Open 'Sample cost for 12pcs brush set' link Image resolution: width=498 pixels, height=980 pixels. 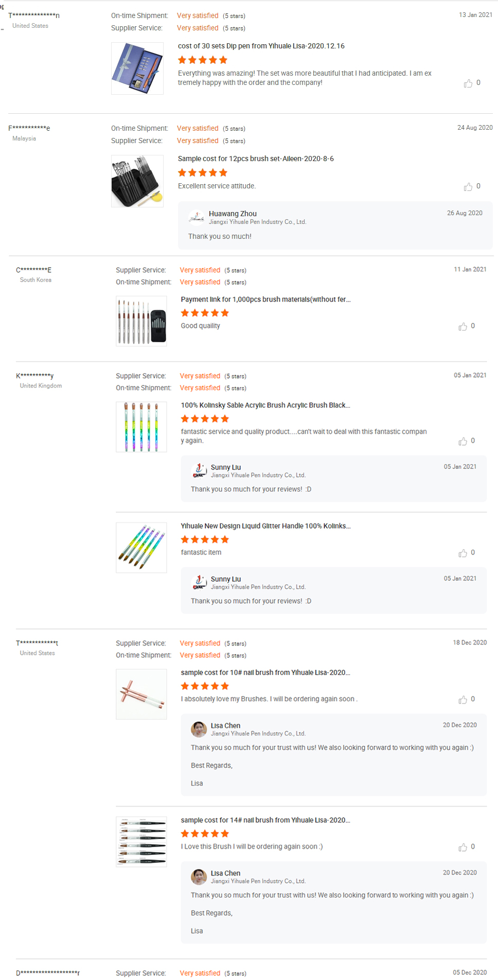256,159
